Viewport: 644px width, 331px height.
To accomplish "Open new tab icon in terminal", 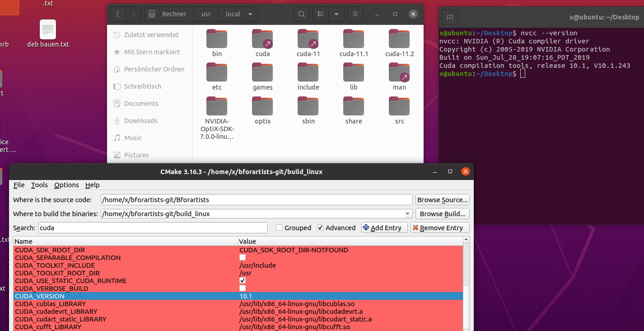I will (450, 18).
